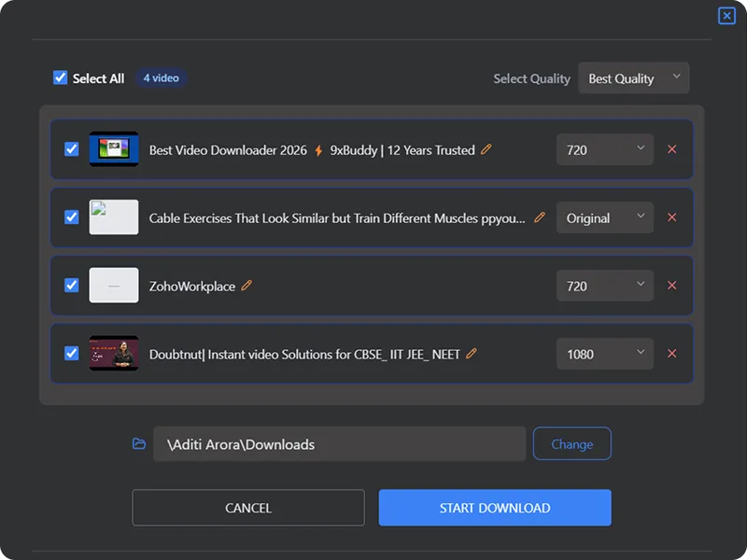747x560 pixels.
Task: Toggle the Select All checkbox
Action: 61,78
